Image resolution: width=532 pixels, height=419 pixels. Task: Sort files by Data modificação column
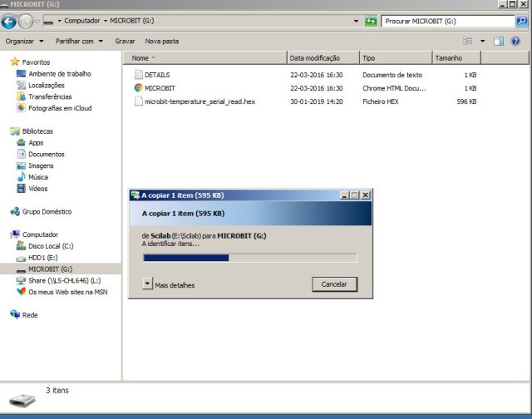[315, 58]
